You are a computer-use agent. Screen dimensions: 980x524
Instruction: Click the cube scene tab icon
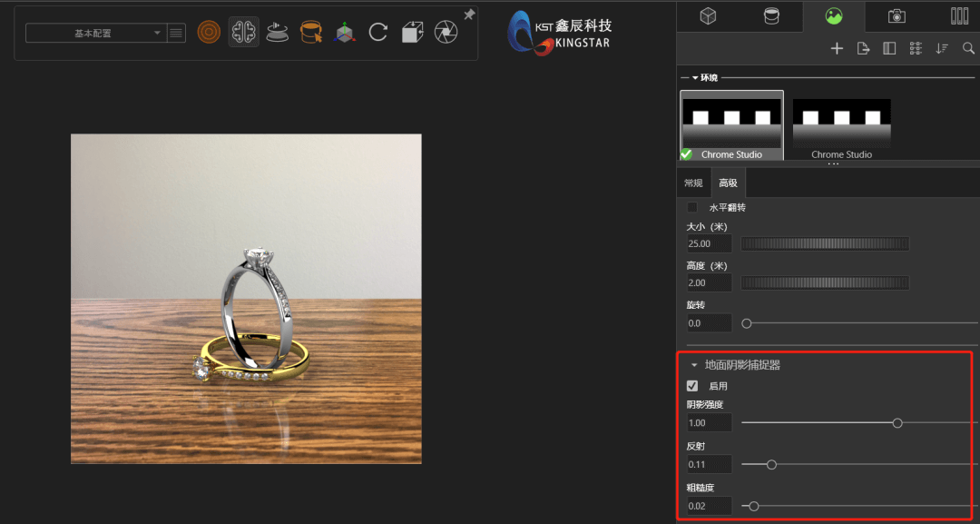click(x=706, y=16)
